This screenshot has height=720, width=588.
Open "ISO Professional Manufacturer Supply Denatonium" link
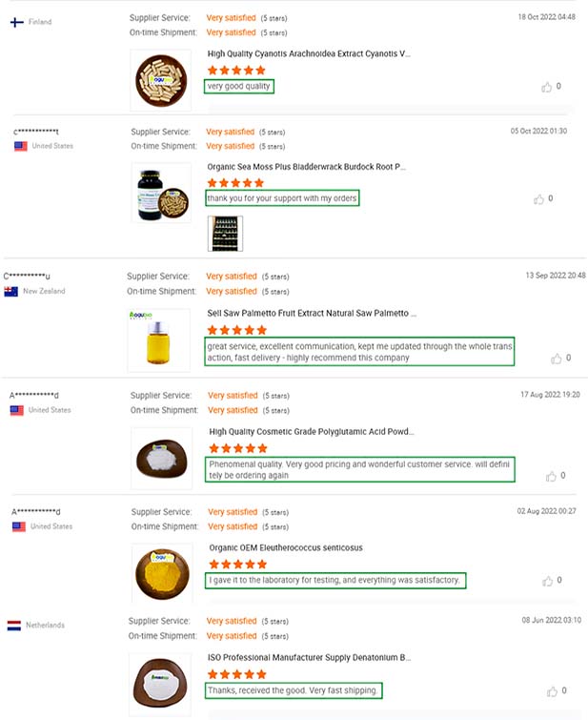click(310, 658)
